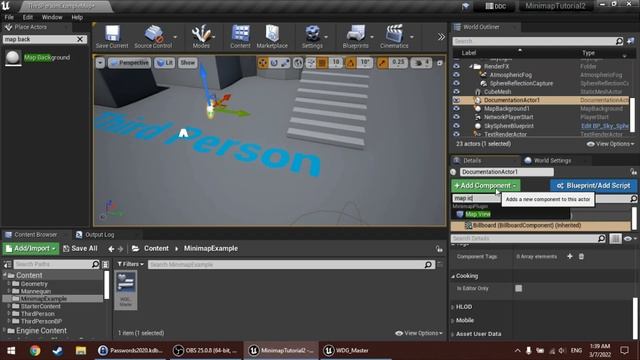Select the ThirdPerson folder in tree

(x=38, y=314)
